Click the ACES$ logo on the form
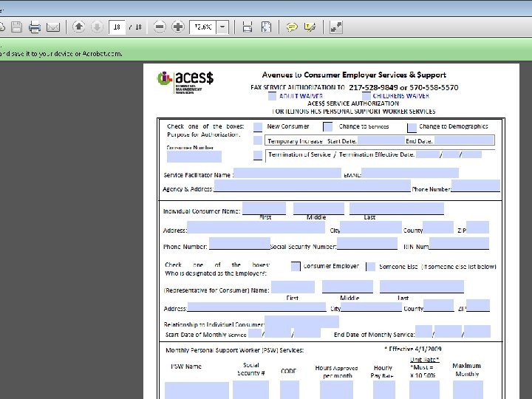532x399 pixels. click(x=185, y=82)
